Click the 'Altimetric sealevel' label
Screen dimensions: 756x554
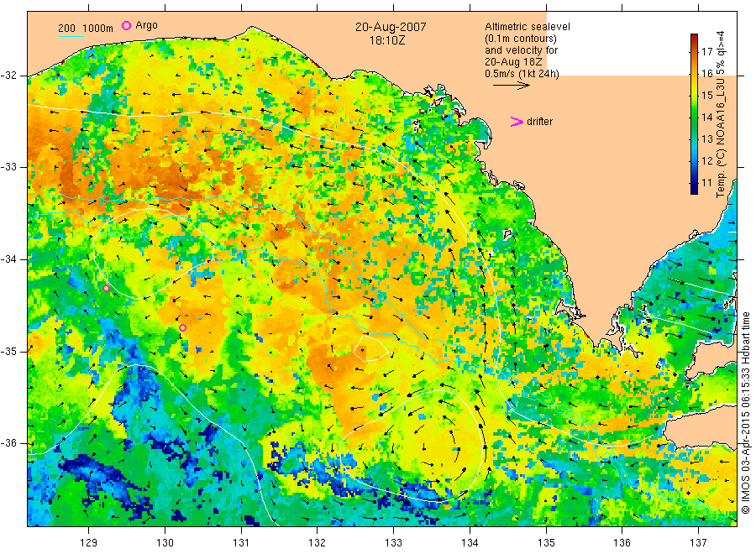click(x=527, y=27)
